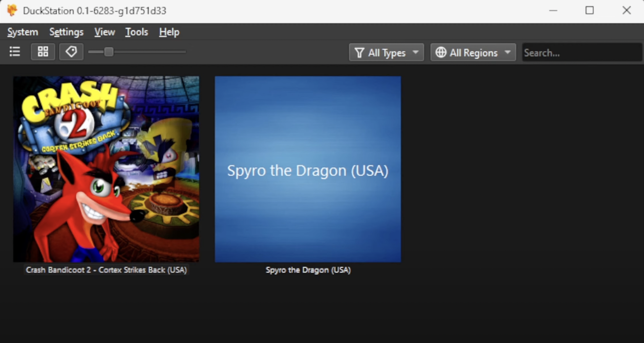The image size is (644, 343).
Task: Open the Help menu
Action: pyautogui.click(x=169, y=32)
